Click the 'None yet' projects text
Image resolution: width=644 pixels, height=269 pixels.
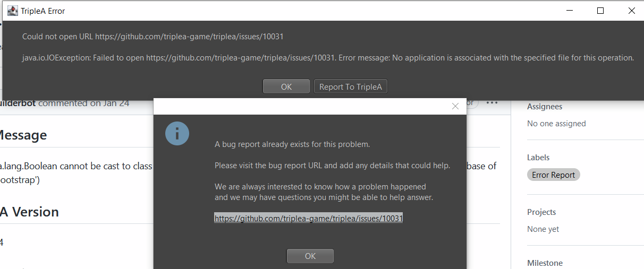click(543, 229)
